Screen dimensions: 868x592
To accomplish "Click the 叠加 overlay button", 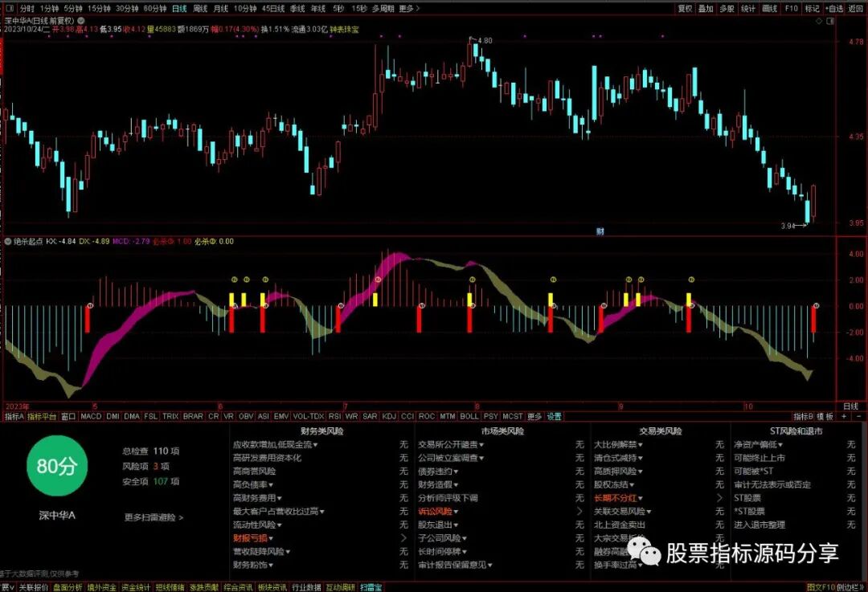I will click(x=706, y=8).
